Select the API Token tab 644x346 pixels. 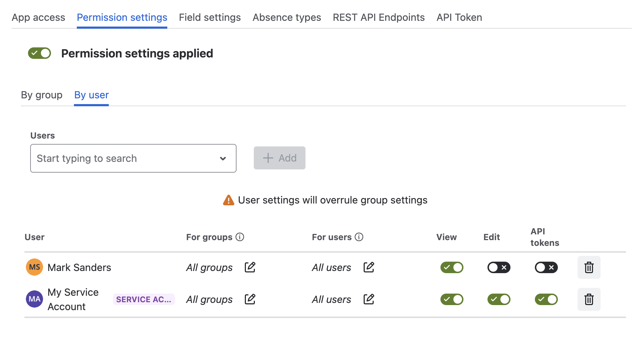459,17
